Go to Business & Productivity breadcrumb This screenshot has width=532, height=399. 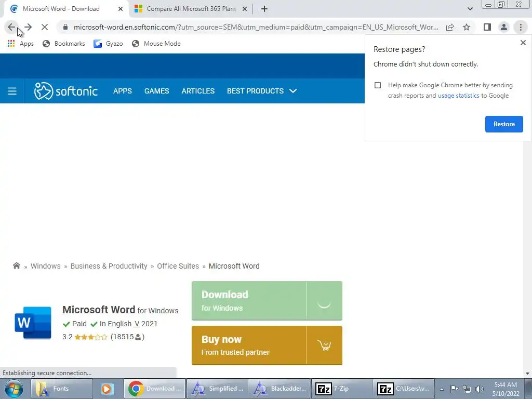click(x=109, y=266)
